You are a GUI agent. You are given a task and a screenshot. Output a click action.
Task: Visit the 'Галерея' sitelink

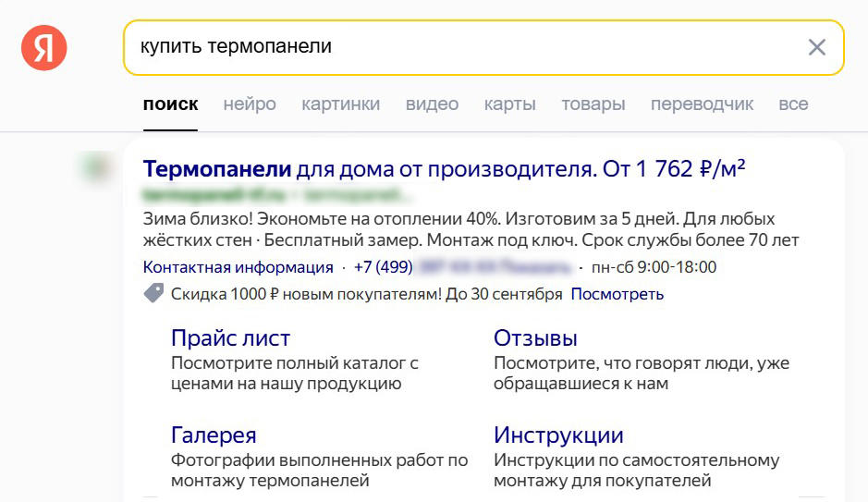tap(214, 435)
